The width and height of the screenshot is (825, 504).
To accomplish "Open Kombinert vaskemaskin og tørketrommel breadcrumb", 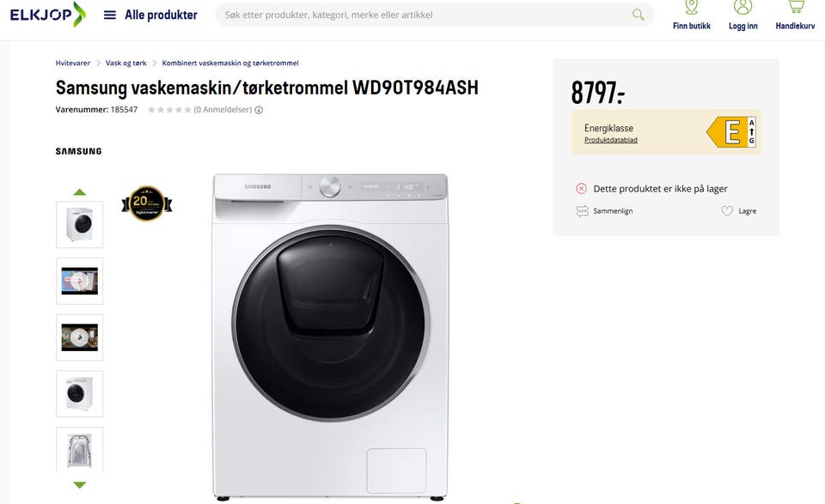I will 230,63.
